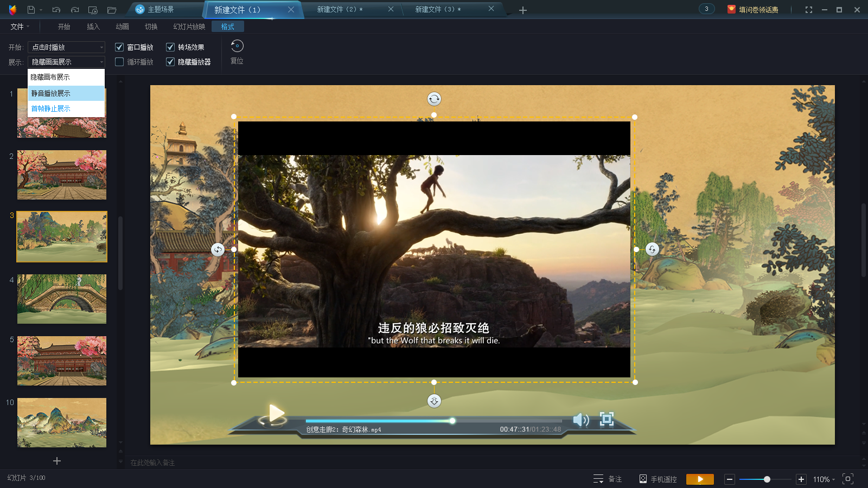Switch to the 幻灯片放映 ribbon tab
The height and width of the screenshot is (488, 868).
pyautogui.click(x=189, y=27)
